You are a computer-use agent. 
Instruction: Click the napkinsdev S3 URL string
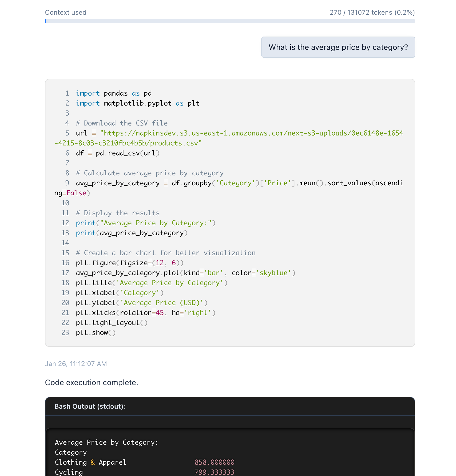(229, 138)
